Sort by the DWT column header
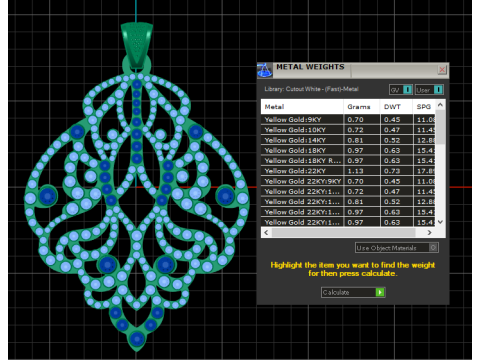This screenshot has height=360, width=480. [x=396, y=107]
